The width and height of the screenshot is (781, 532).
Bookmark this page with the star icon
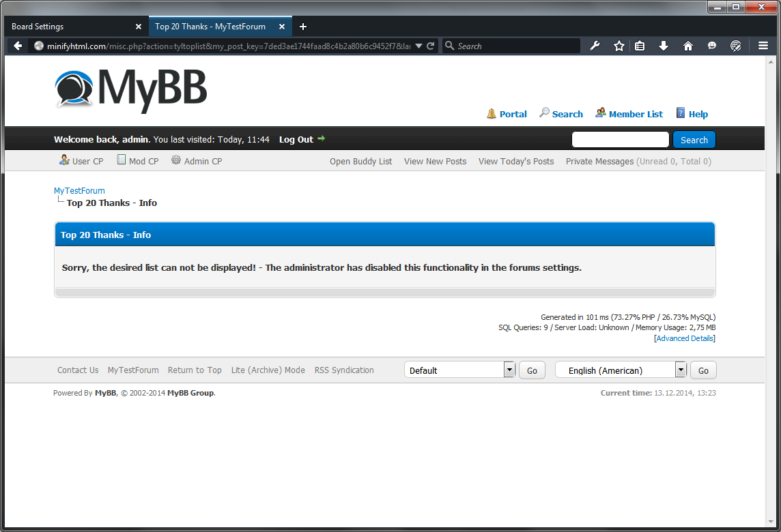pyautogui.click(x=619, y=46)
